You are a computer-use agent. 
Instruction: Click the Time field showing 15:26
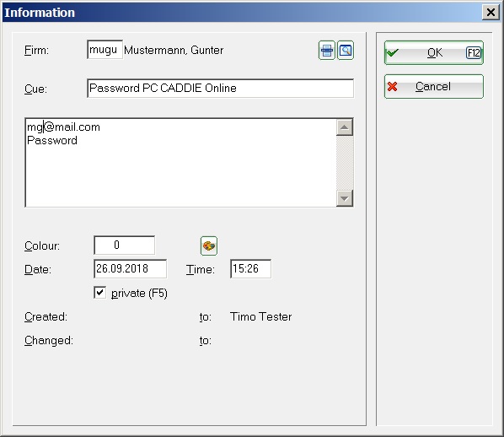pyautogui.click(x=250, y=269)
